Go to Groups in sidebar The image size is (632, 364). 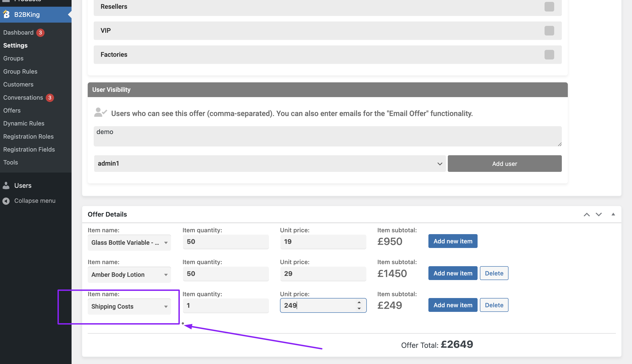pyautogui.click(x=13, y=59)
